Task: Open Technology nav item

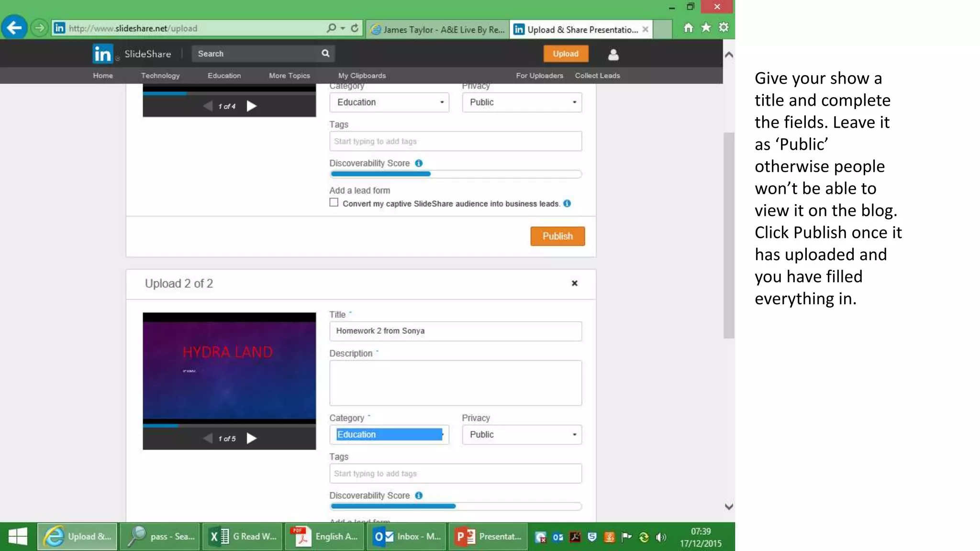Action: 160,76
